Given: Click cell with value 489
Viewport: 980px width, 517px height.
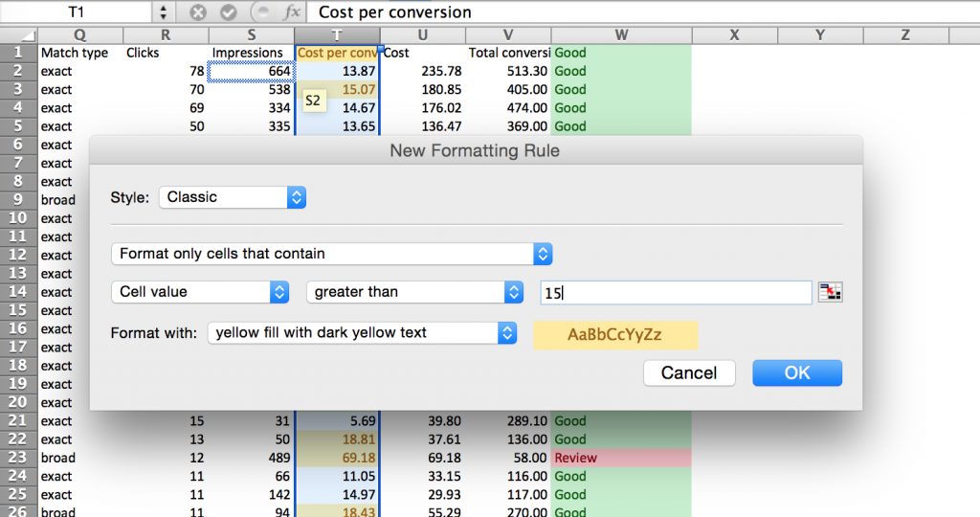Looking at the screenshot, I should (x=252, y=458).
